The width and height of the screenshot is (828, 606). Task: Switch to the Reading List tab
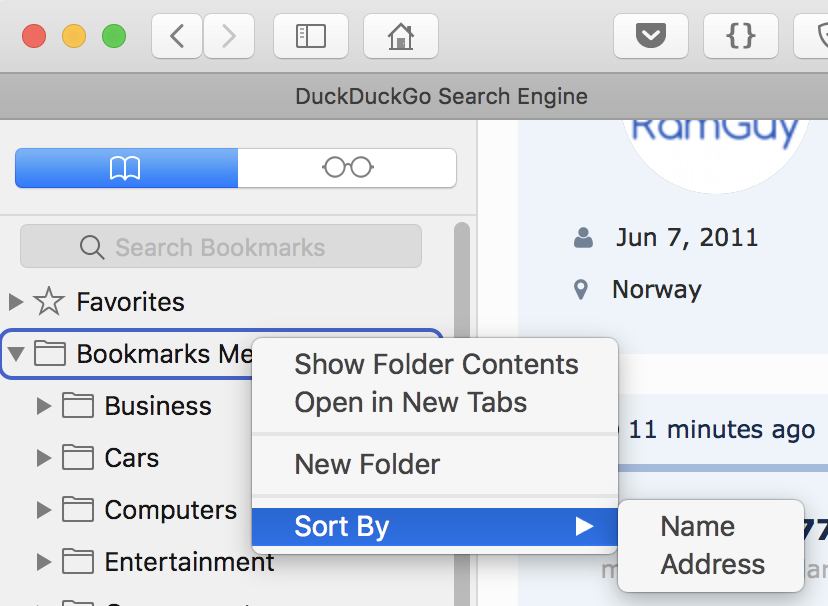[347, 168]
